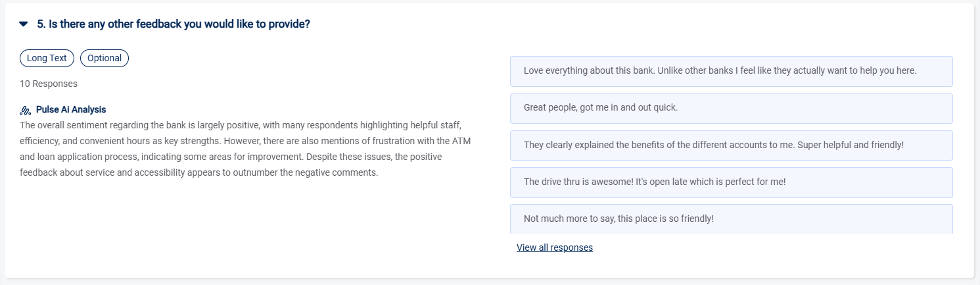
Task: Click the question 5 feedback title
Action: [174, 24]
